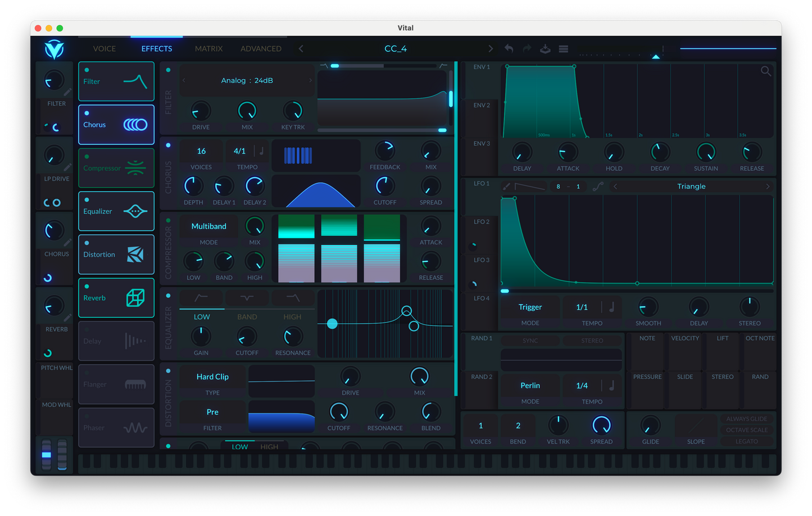
Task: Click the pitch wheel slider
Action: 47,454
